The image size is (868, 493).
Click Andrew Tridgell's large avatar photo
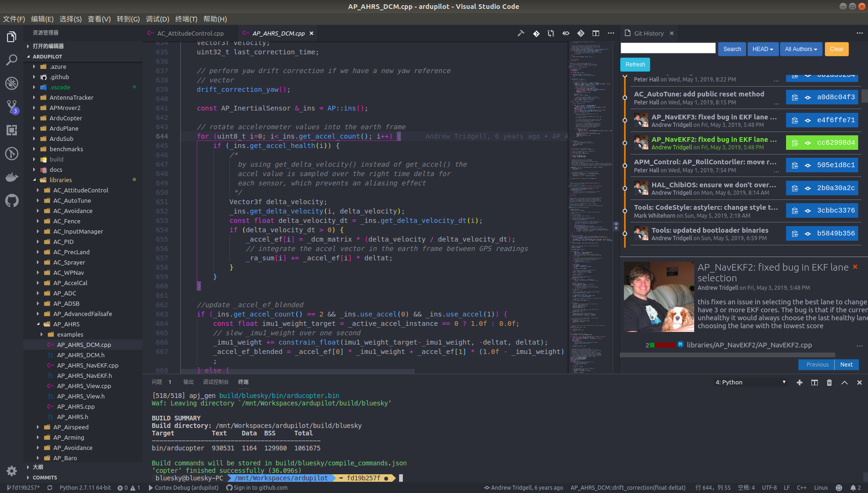[x=659, y=297]
